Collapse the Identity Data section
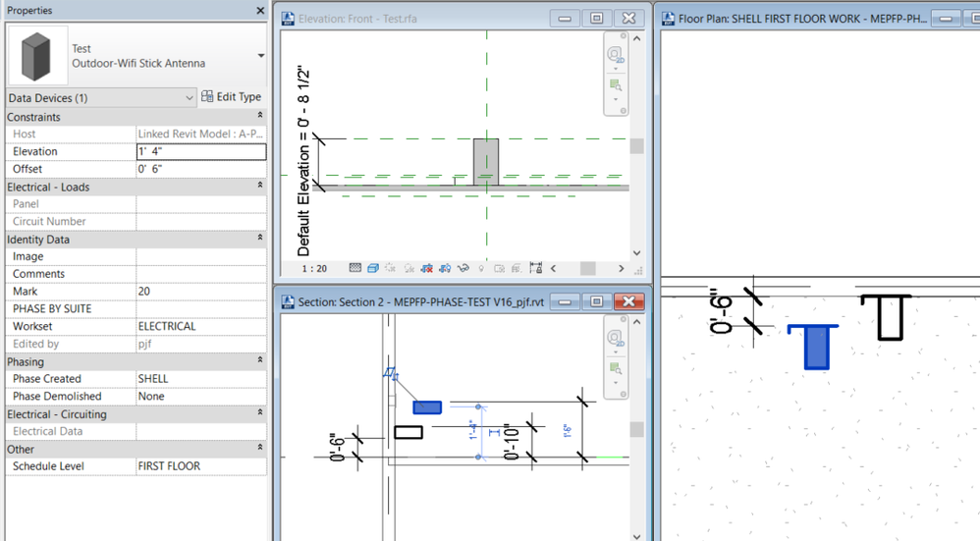This screenshot has height=541, width=980. [260, 238]
